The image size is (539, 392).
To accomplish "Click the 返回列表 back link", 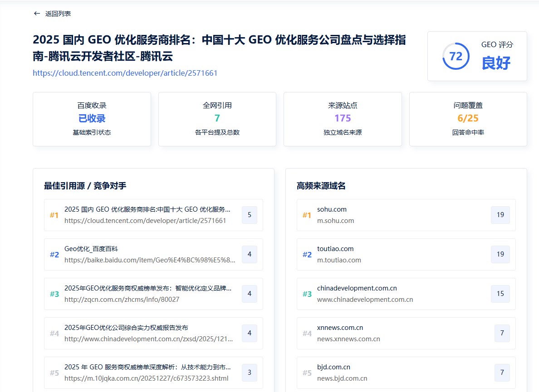I will click(58, 14).
